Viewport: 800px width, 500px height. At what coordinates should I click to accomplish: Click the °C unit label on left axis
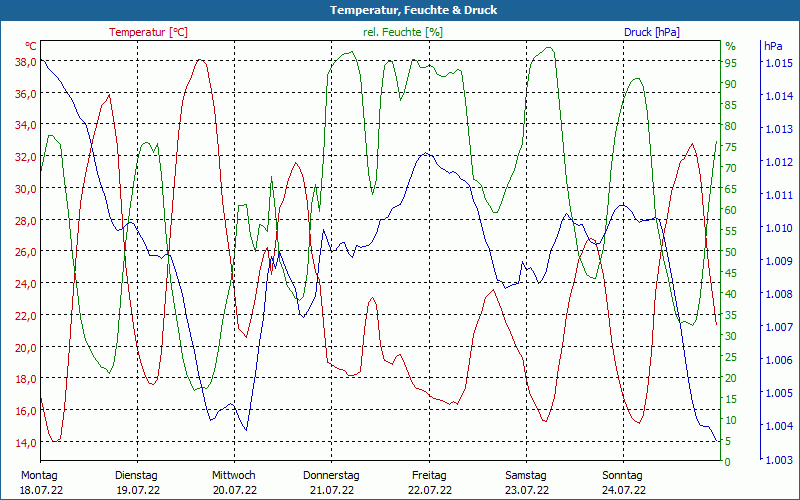31,46
